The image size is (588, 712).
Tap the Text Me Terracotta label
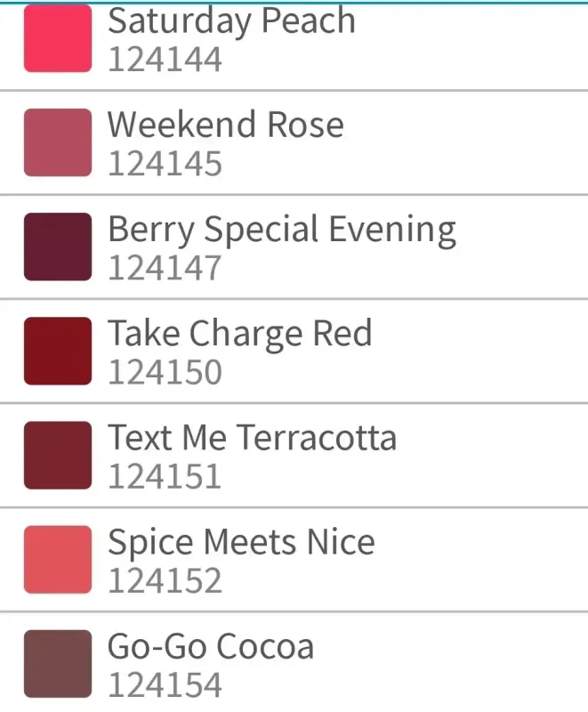point(253,437)
